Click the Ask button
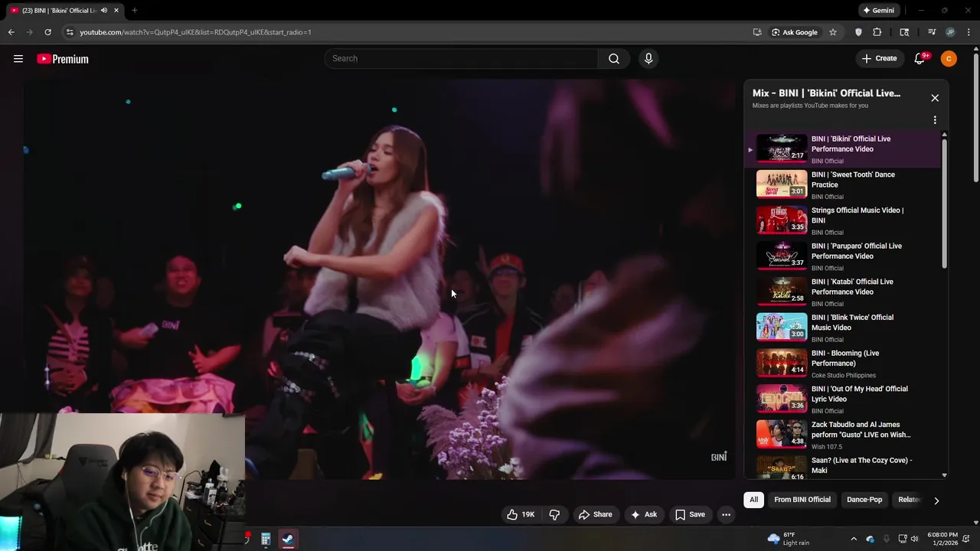The image size is (980, 551). pyautogui.click(x=643, y=514)
